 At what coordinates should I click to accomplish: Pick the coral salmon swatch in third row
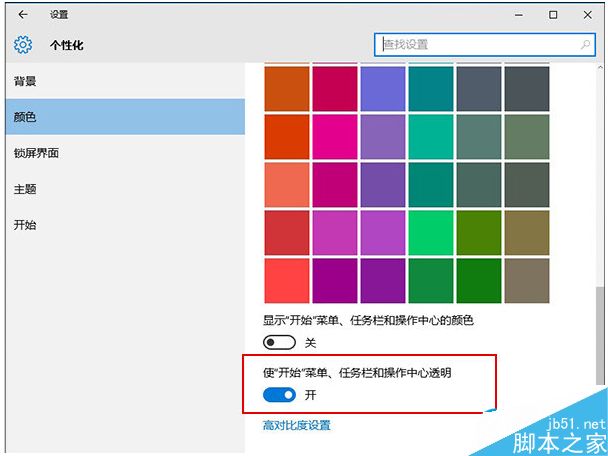point(287,185)
